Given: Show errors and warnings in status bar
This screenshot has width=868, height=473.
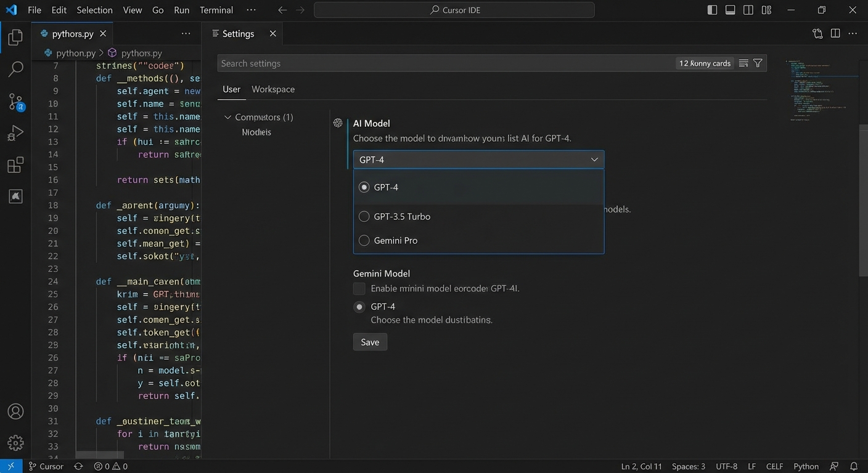Looking at the screenshot, I should point(111,466).
